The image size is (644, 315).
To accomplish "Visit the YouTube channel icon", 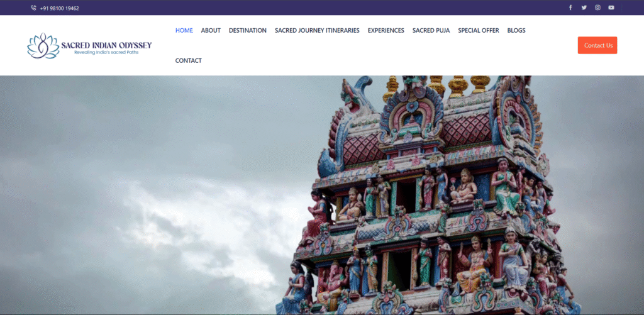I will (611, 8).
